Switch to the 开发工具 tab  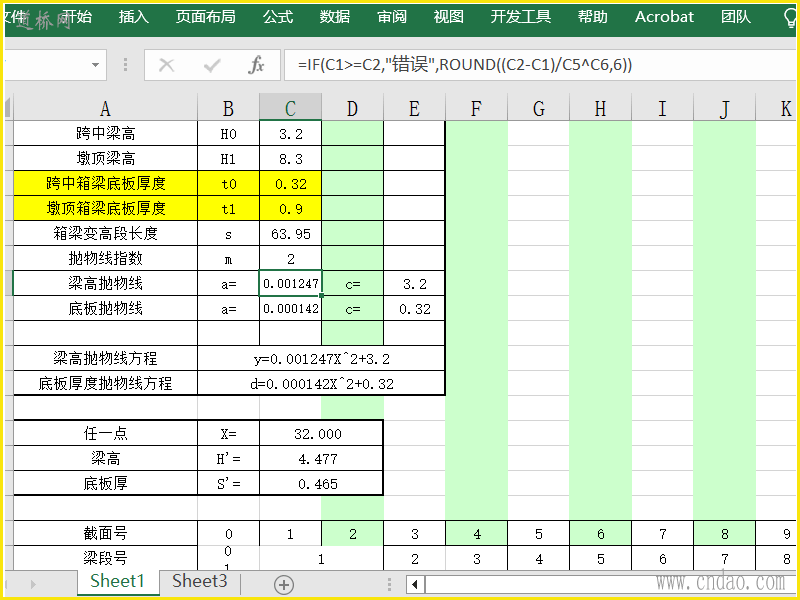[520, 17]
